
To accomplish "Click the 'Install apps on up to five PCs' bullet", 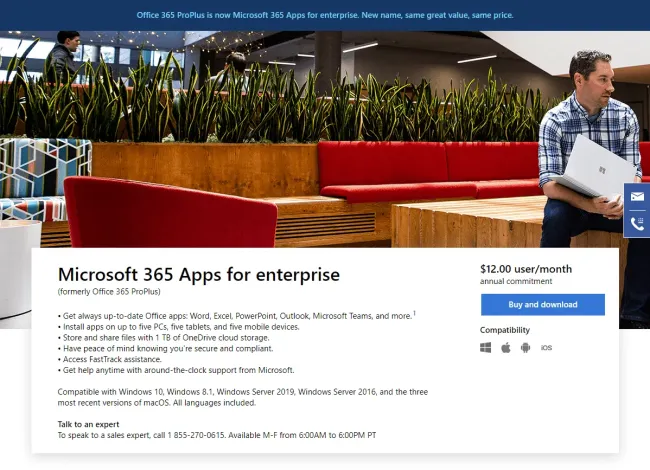I will (179, 327).
